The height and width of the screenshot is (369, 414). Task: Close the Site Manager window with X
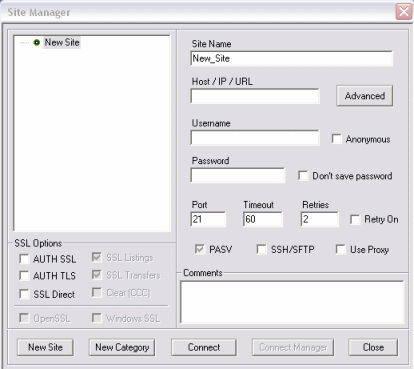[x=404, y=12]
